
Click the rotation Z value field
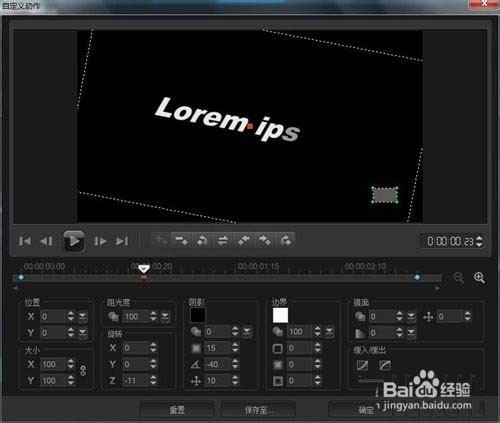(136, 380)
